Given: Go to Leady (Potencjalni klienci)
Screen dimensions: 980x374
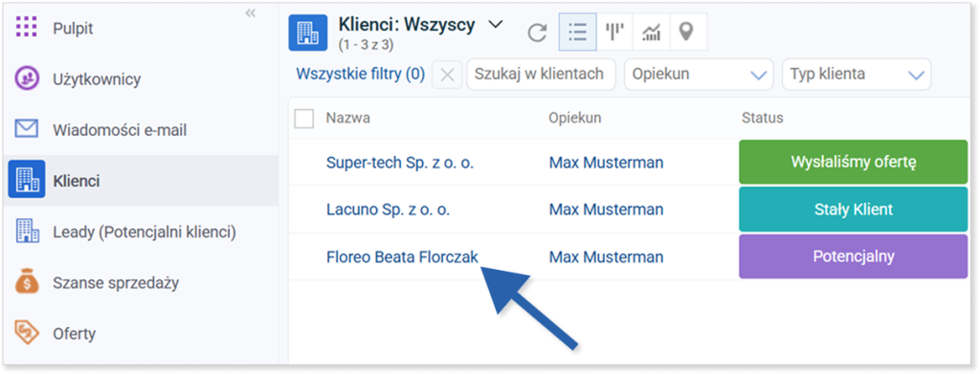Looking at the screenshot, I should 145,232.
